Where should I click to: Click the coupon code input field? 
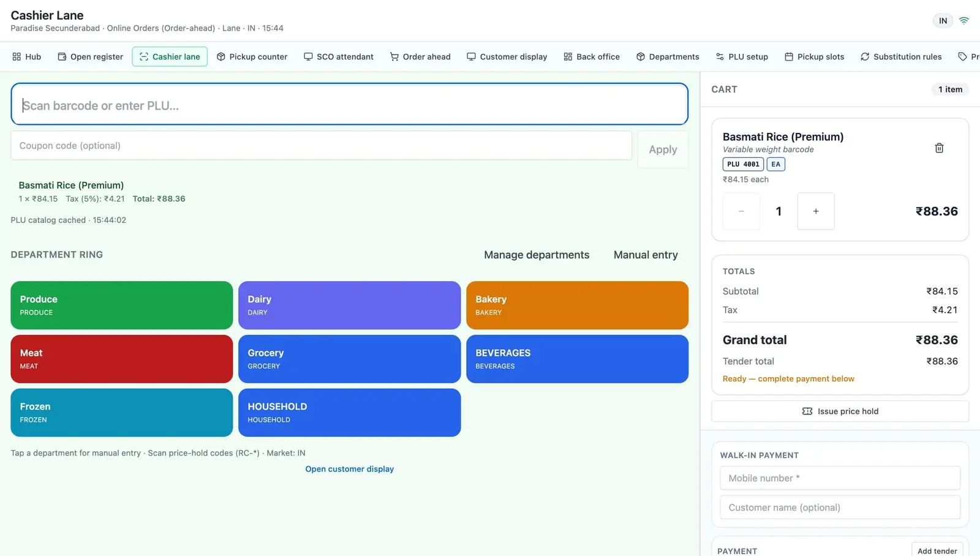(x=321, y=146)
